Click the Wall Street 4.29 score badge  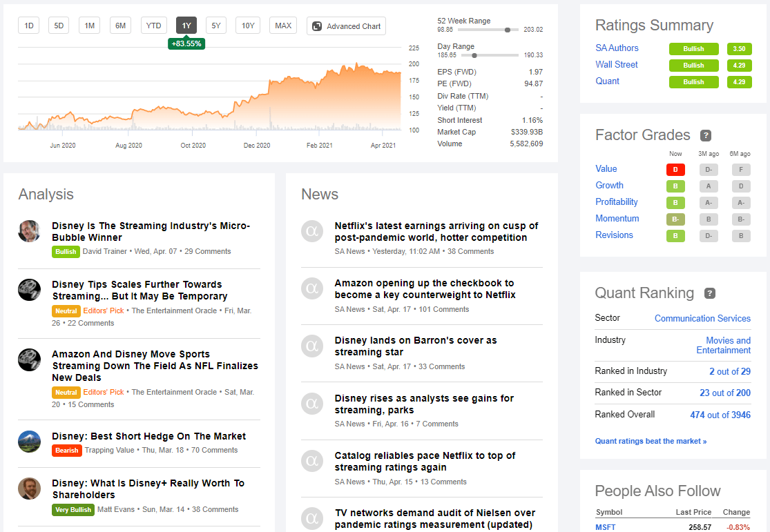pyautogui.click(x=739, y=66)
